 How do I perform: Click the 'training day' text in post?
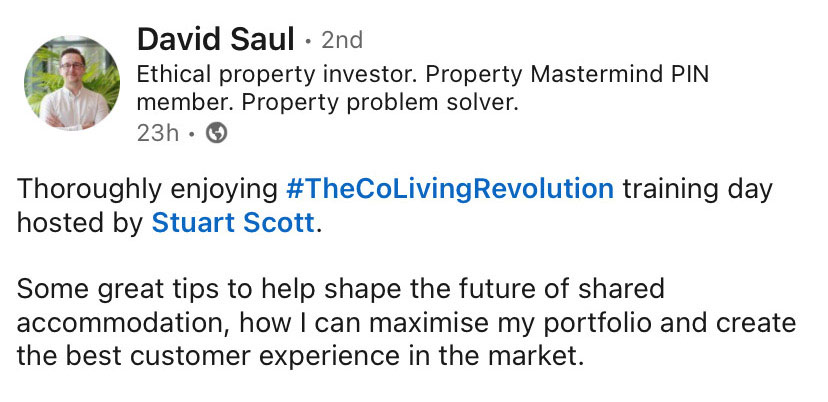[697, 188]
